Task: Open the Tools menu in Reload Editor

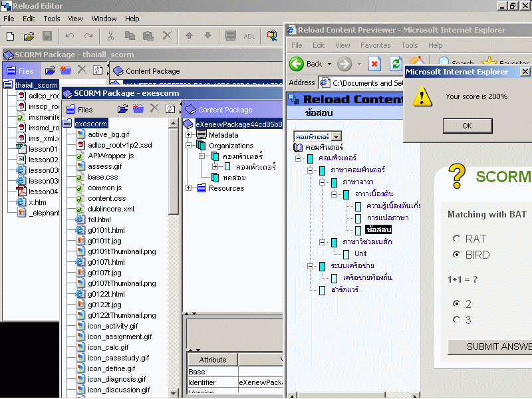Action: 51,19
